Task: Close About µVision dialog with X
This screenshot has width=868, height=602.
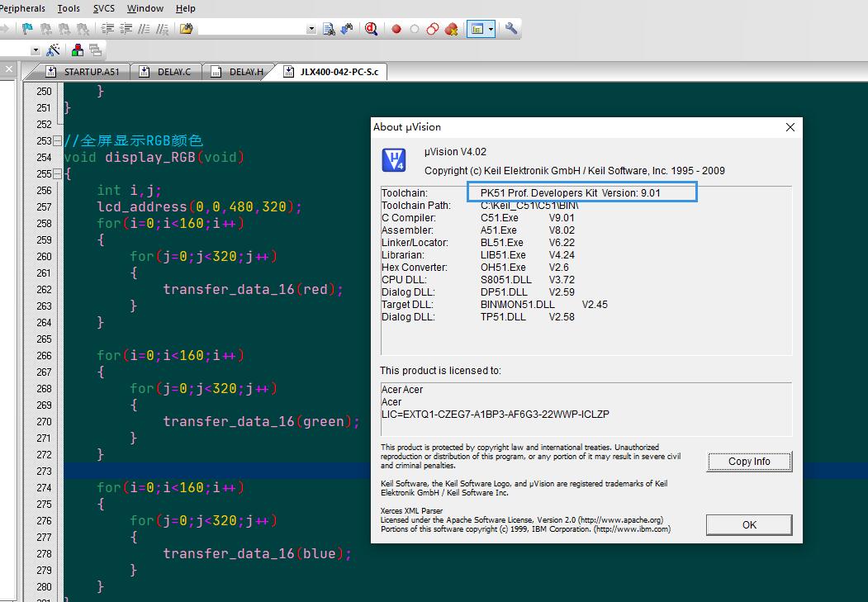Action: tap(790, 127)
